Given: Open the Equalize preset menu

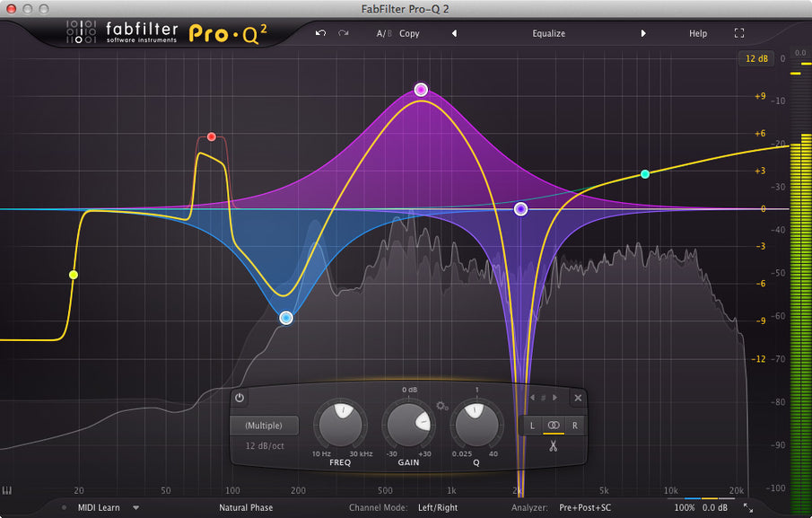Looking at the screenshot, I should tap(548, 33).
